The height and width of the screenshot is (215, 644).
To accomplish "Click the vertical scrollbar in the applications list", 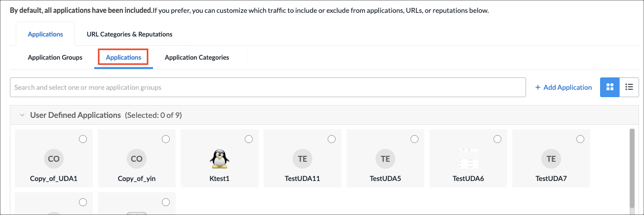I will tap(631, 168).
